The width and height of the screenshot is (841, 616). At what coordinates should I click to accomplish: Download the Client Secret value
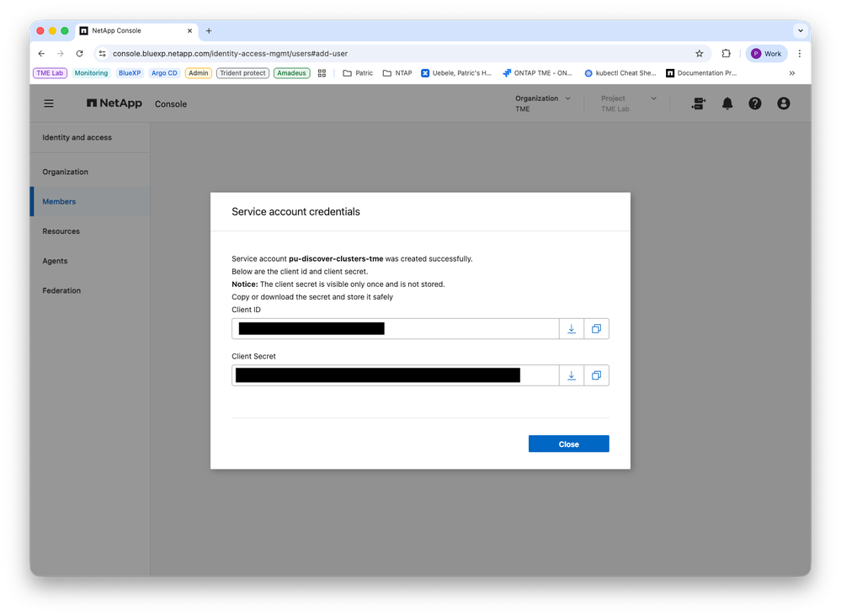[x=572, y=375]
